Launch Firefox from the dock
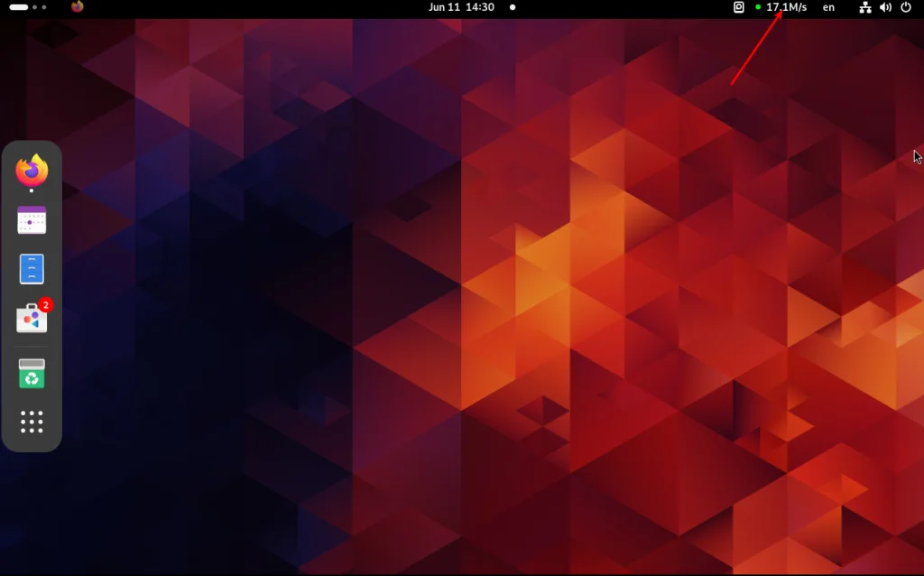Image resolution: width=924 pixels, height=576 pixels. (32, 171)
